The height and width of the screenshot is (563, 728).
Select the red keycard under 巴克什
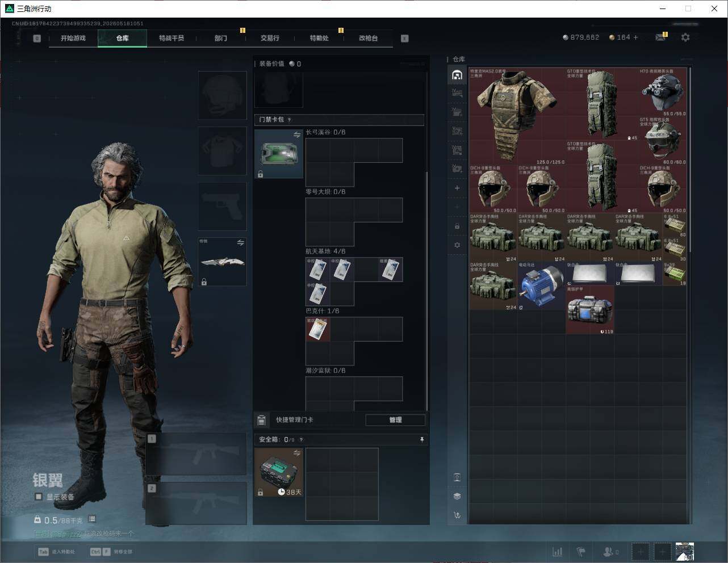tap(318, 329)
